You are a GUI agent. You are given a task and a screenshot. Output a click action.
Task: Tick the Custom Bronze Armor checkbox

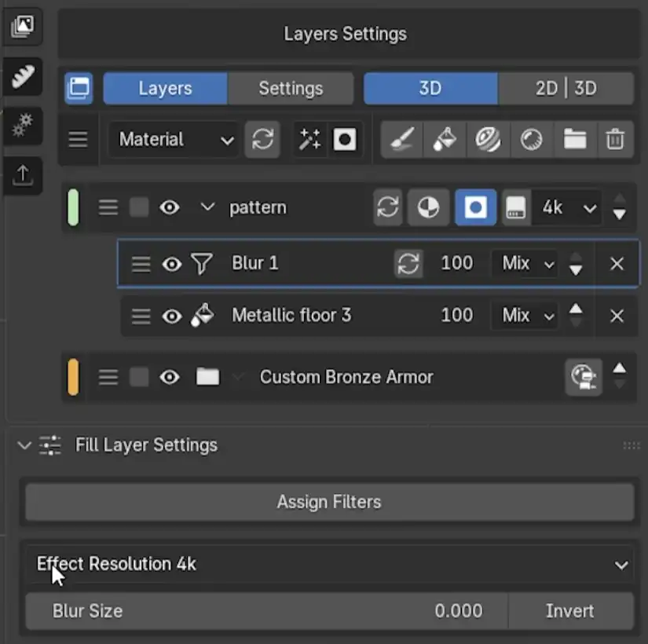[x=139, y=377]
